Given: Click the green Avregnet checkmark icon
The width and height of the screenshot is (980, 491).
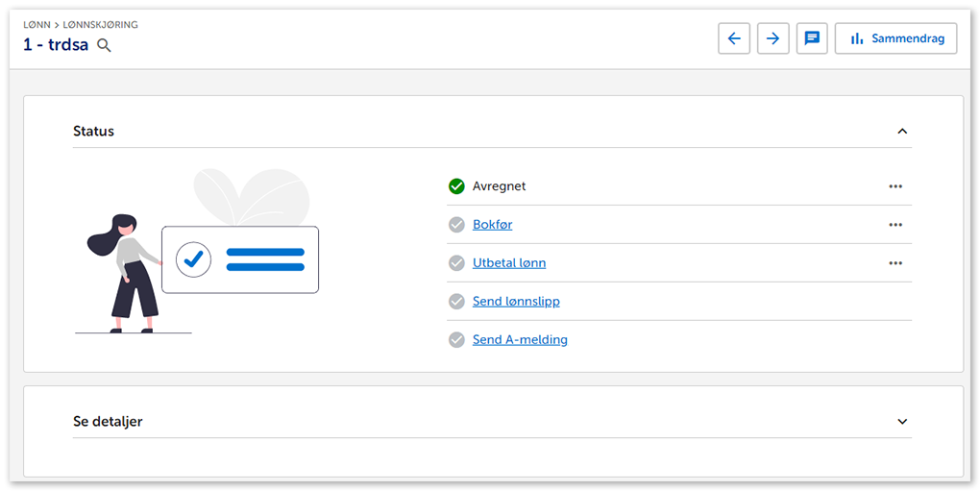Looking at the screenshot, I should (x=456, y=186).
